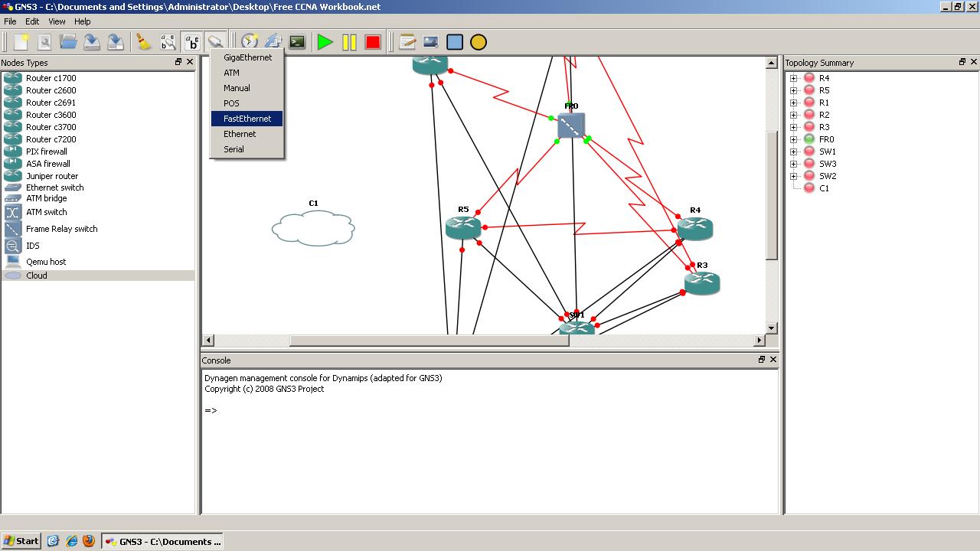Expand R4 in Topology Summary
This screenshot has height=551, width=980.
[794, 78]
